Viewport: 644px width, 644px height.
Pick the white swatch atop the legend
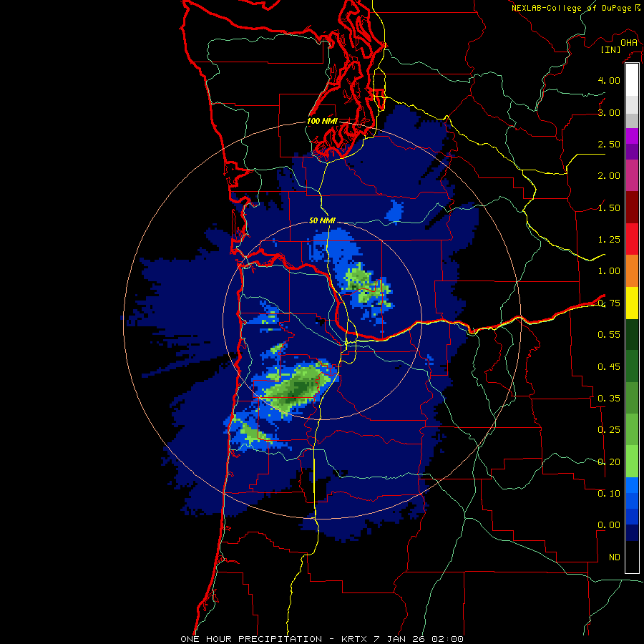coord(632,80)
